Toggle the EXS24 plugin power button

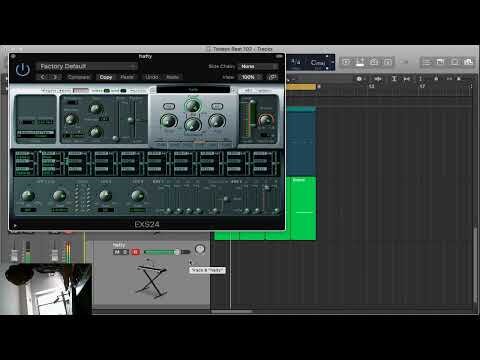point(23,70)
